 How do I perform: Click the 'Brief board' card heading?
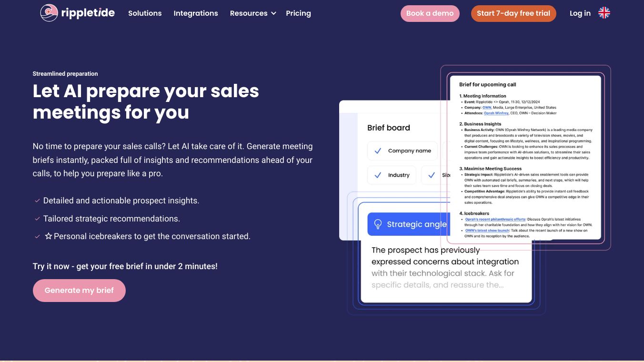tap(389, 128)
